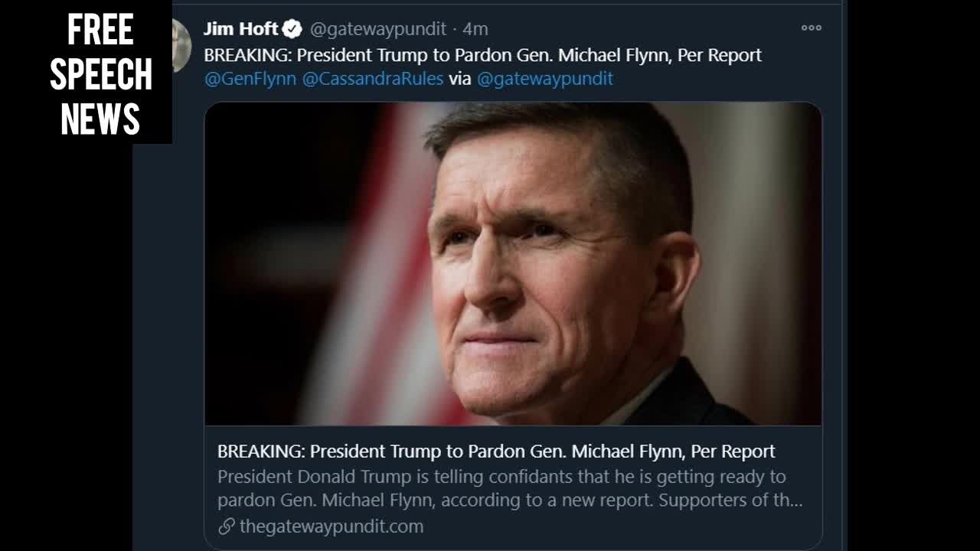This screenshot has height=551, width=980.
Task: Open the 4m tweet timestamp
Action: pyautogui.click(x=475, y=29)
